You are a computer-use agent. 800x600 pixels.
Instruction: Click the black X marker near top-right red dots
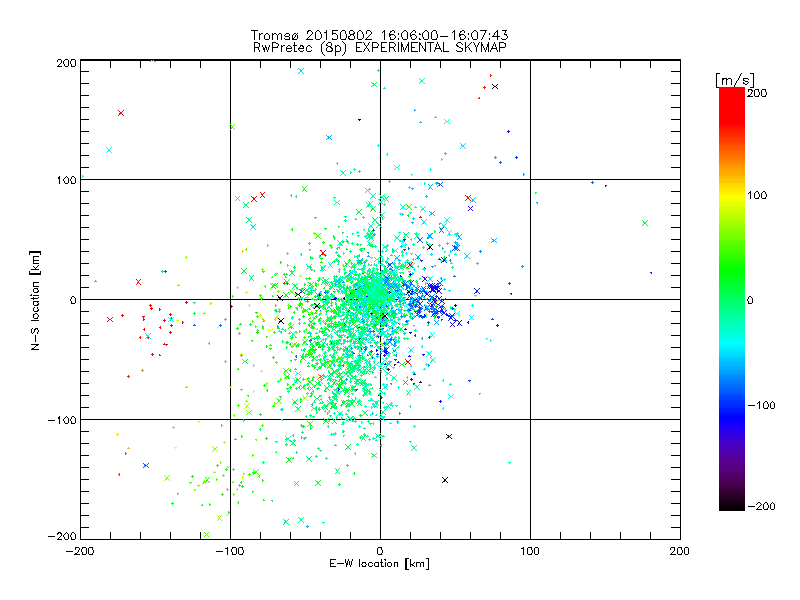[495, 87]
